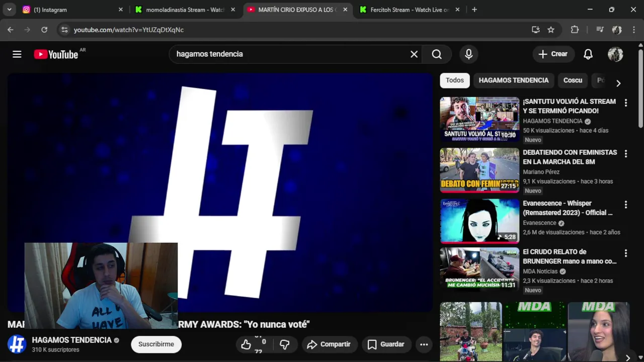Visit the Evanescence channel name
This screenshot has height=362, width=644.
pos(539,223)
